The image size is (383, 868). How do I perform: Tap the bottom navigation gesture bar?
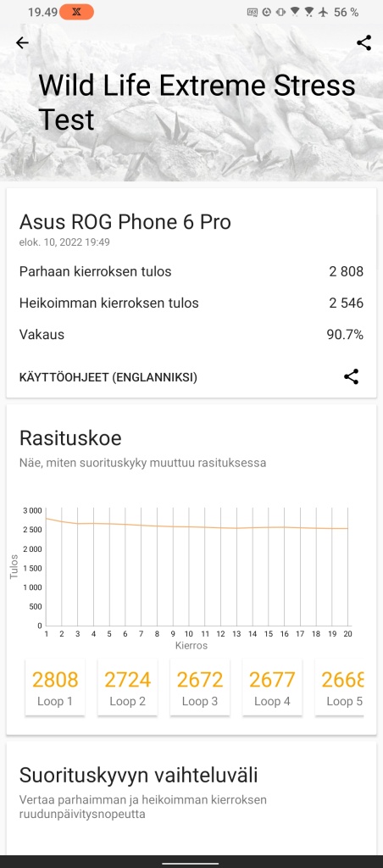click(191, 862)
